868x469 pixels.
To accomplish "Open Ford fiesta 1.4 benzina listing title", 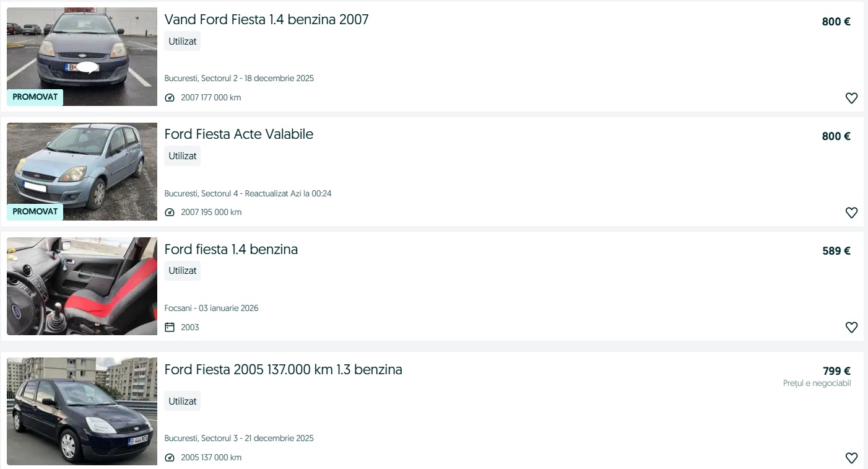I will click(231, 249).
